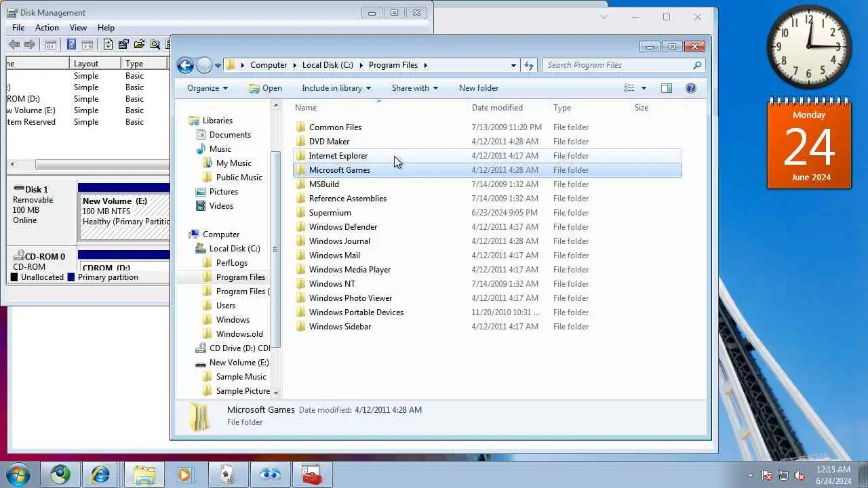
Task: Click Forward arrow in Explorer window
Action: [x=204, y=65]
